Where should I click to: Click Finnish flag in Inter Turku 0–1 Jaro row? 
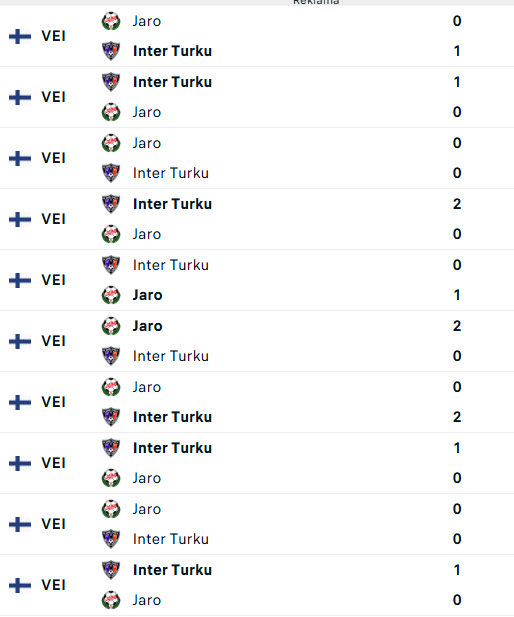pos(20,281)
